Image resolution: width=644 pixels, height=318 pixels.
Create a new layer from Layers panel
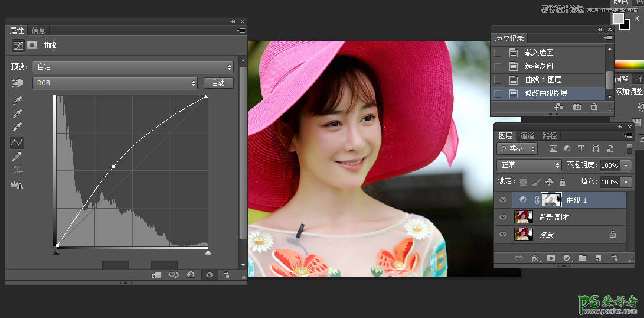pos(597,258)
